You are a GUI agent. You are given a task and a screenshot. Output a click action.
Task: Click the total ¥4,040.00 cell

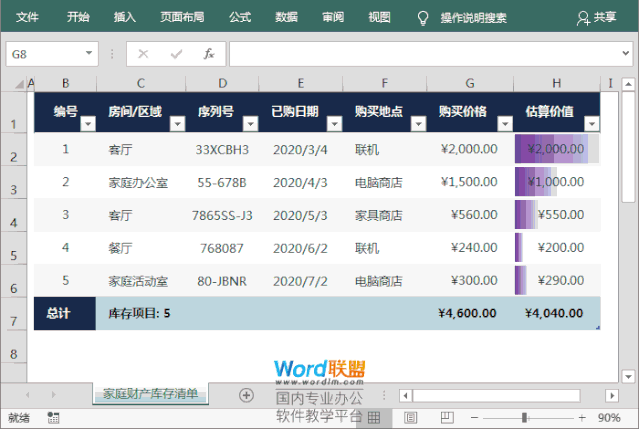[557, 313]
